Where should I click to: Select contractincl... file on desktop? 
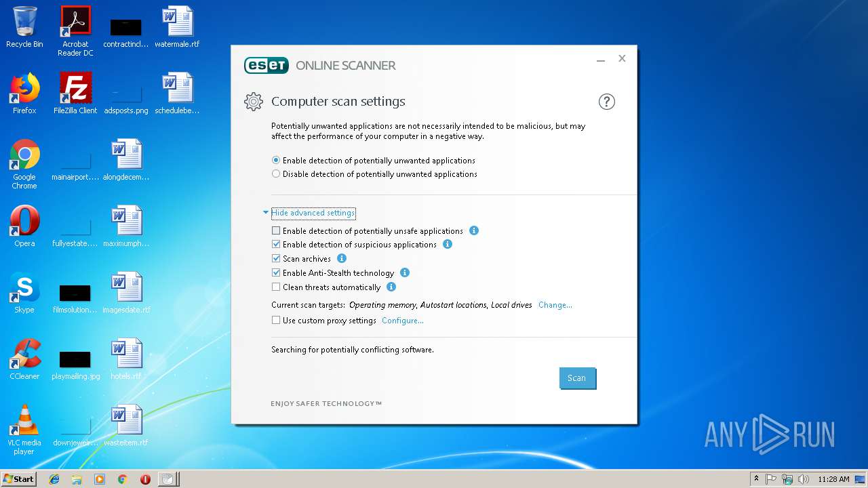(126, 33)
